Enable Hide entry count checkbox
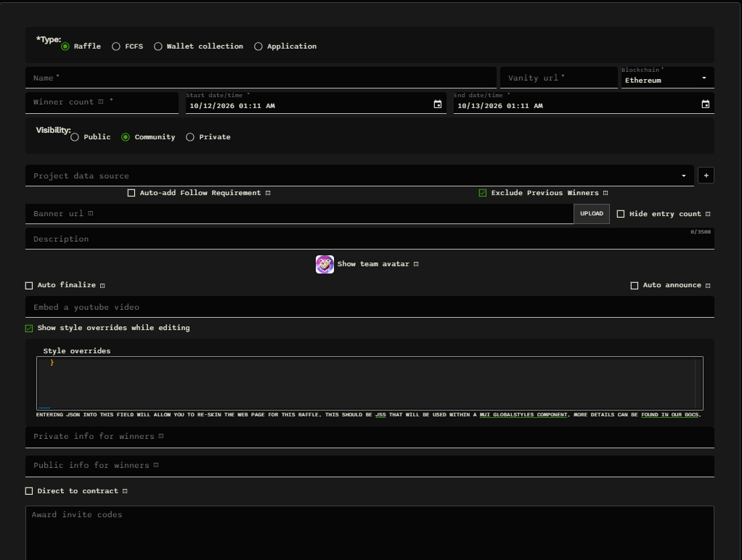Screen dimensions: 742x560 coord(621,214)
